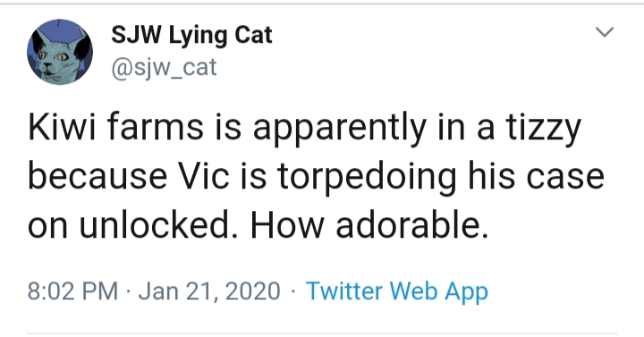Click the word 'farms' in the tweet
Viewport: 644px width, 337px height.
(156, 127)
